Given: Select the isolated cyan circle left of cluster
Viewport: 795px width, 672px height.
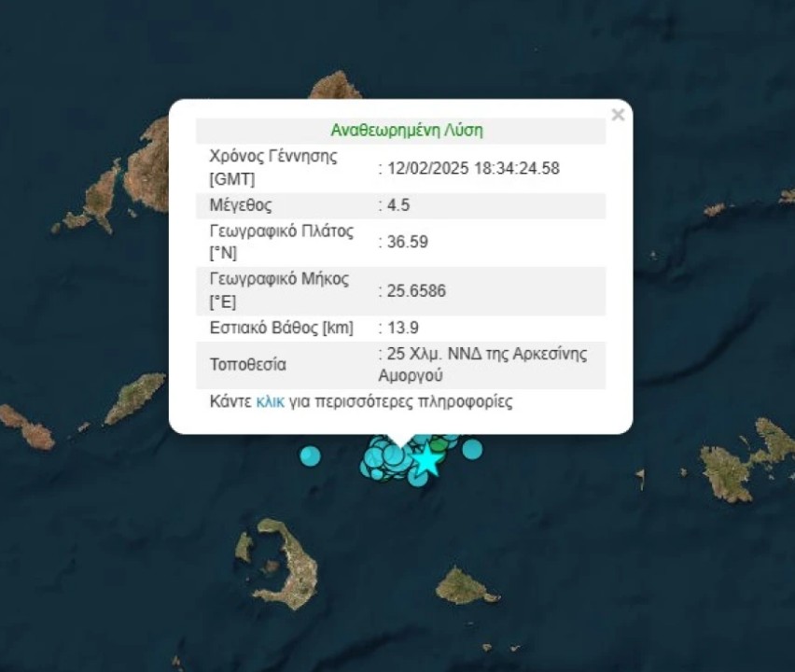Looking at the screenshot, I should (310, 456).
